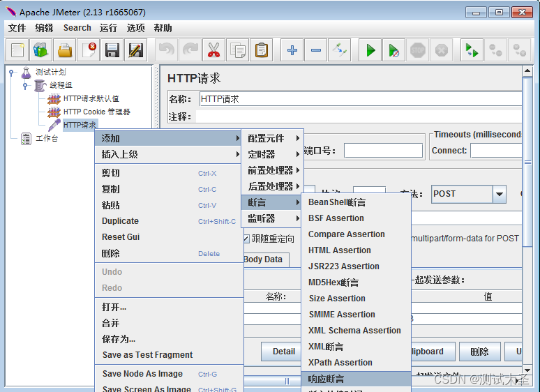Click the Close test plan icon
Image resolution: width=540 pixels, height=392 pixels.
point(89,50)
